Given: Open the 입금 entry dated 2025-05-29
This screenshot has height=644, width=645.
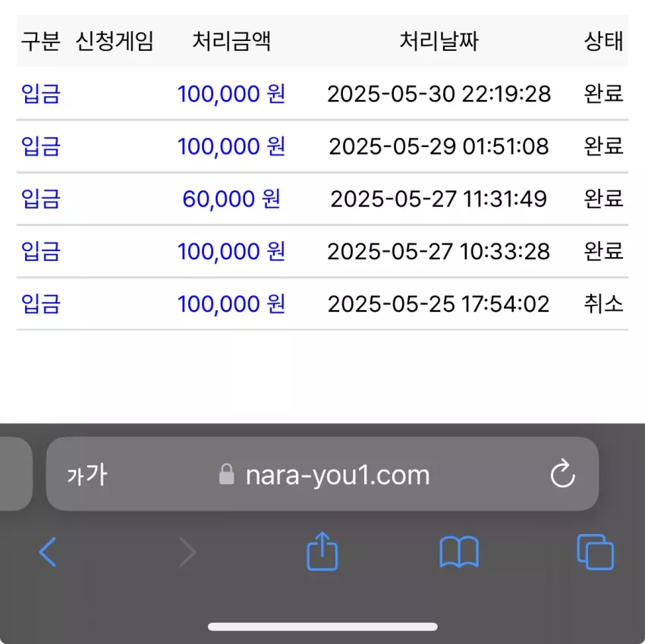Looking at the screenshot, I should click(x=41, y=146).
